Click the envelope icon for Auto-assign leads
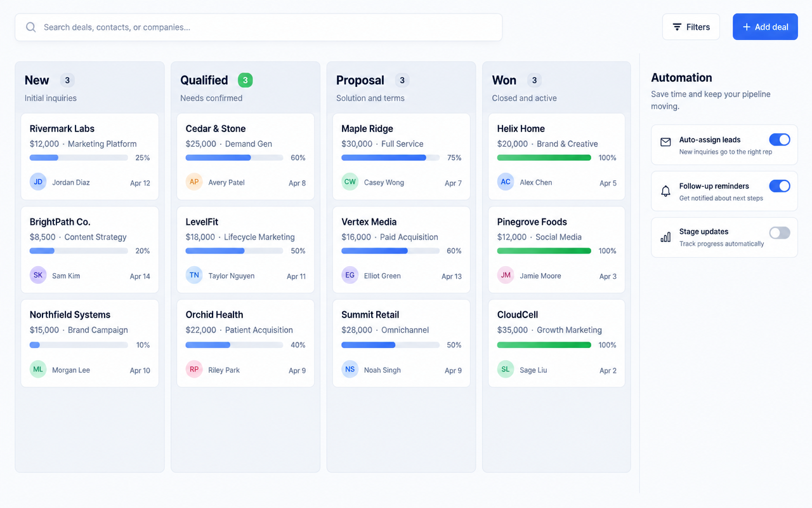 (665, 142)
